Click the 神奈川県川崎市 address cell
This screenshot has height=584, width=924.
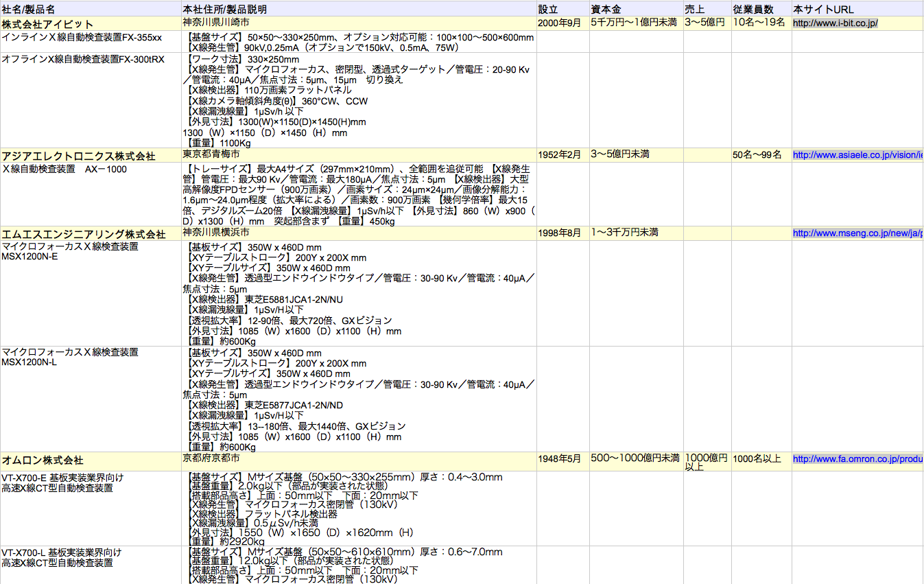pos(359,24)
